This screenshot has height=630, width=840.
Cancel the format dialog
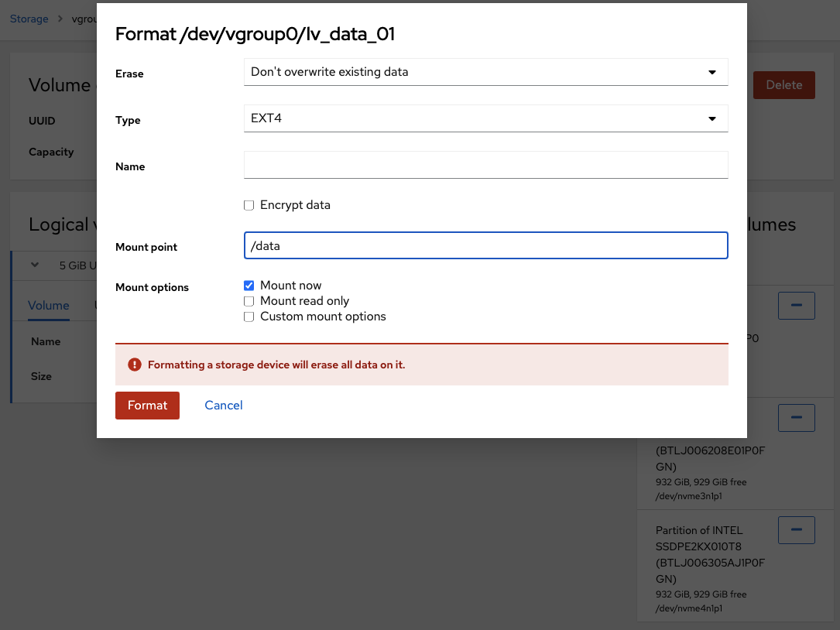(x=224, y=406)
